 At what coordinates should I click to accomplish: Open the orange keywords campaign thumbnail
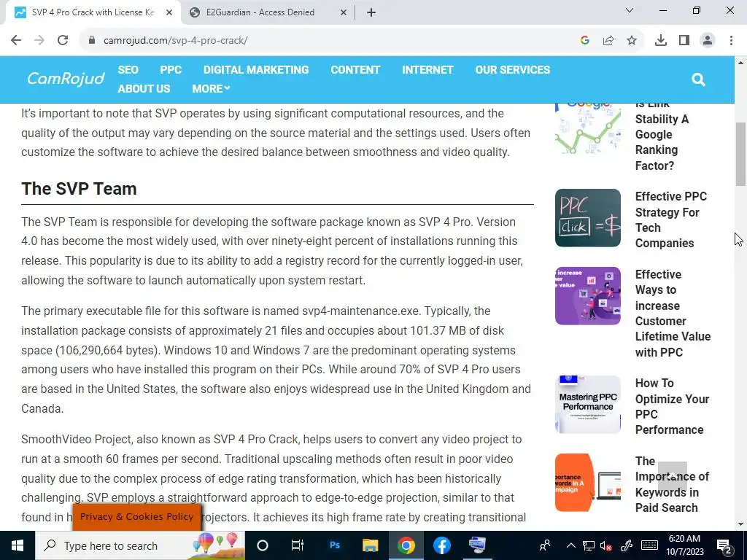click(588, 483)
